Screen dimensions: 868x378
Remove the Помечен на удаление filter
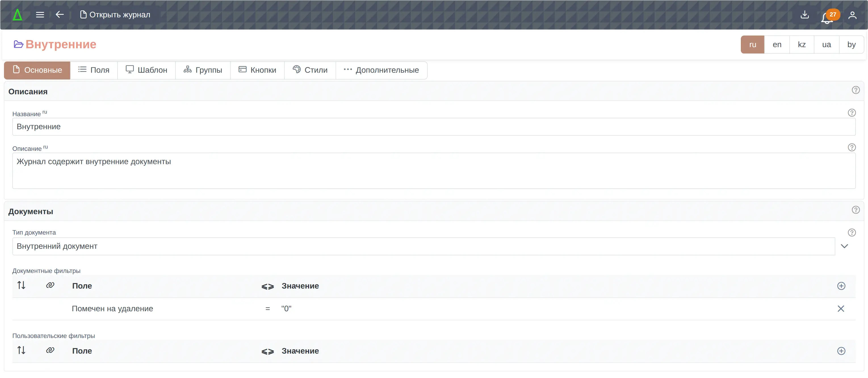pyautogui.click(x=841, y=309)
